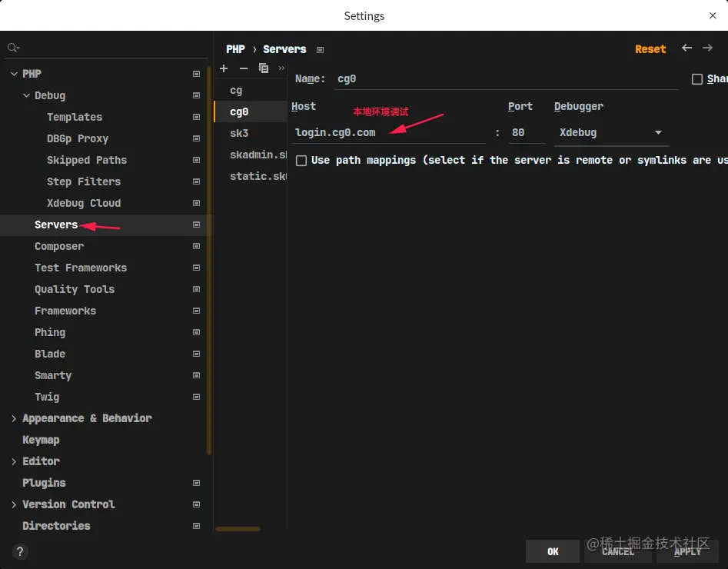728x569 pixels.
Task: Open Xdebug Cloud settings
Action: [x=84, y=203]
